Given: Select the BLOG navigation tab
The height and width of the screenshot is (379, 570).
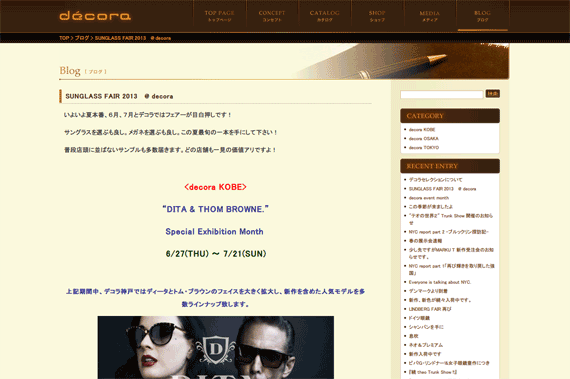Looking at the screenshot, I should point(482,16).
